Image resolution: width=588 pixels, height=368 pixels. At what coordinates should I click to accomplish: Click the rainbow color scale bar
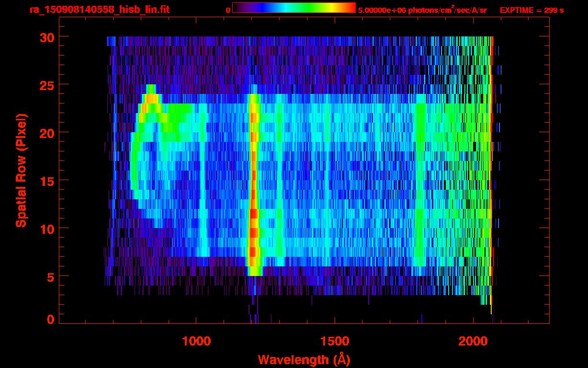pos(294,8)
